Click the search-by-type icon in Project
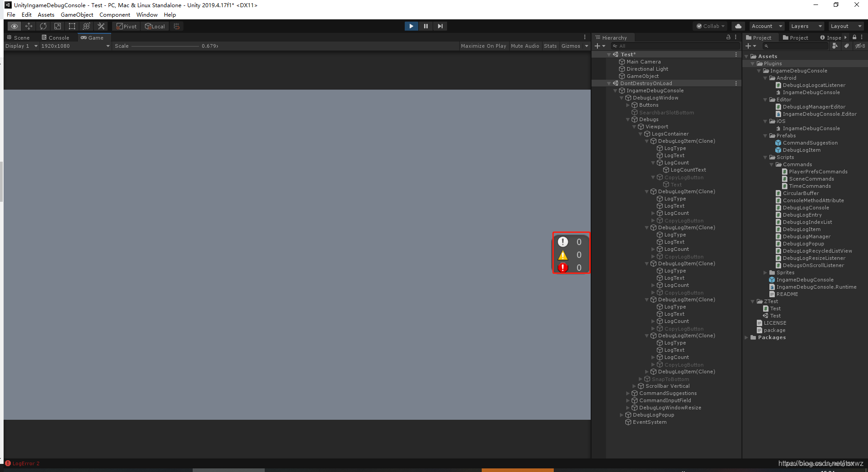This screenshot has width=868, height=472. click(x=835, y=46)
